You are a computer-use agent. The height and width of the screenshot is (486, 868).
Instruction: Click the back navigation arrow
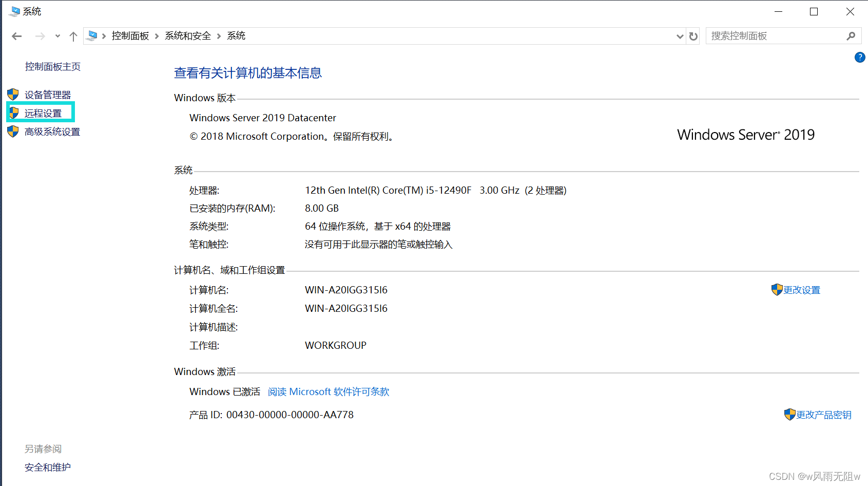click(16, 36)
